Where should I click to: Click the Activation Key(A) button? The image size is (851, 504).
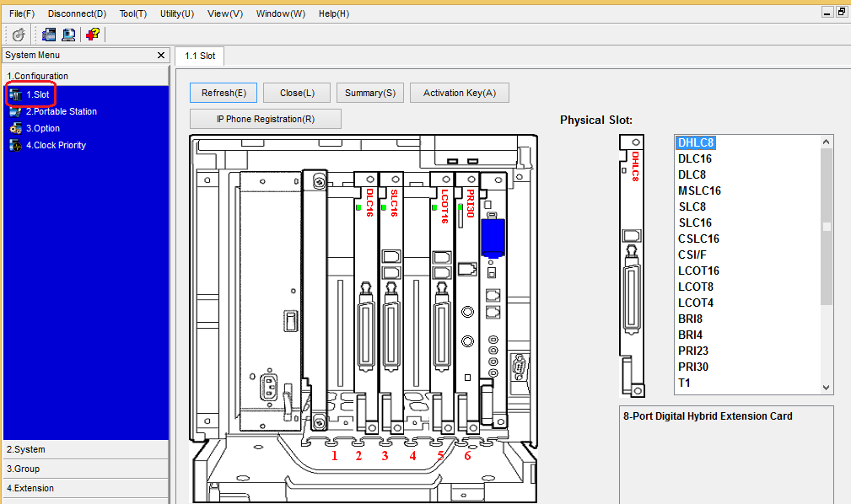click(x=459, y=93)
